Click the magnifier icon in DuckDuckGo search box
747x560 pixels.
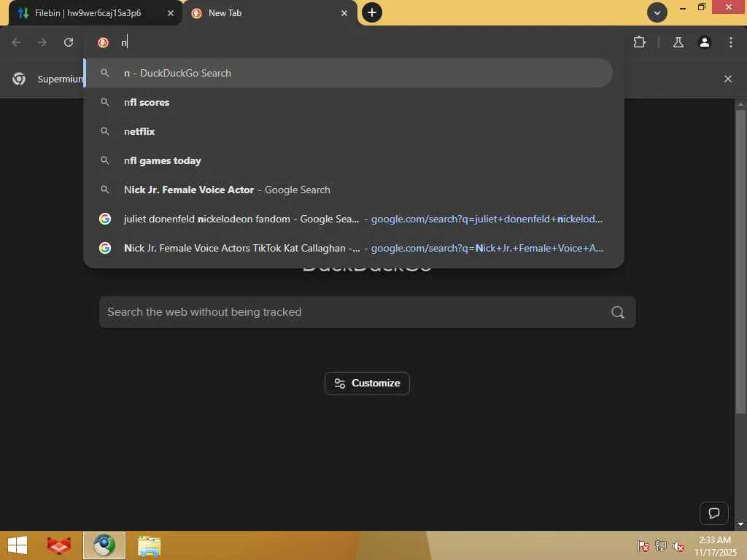point(617,312)
